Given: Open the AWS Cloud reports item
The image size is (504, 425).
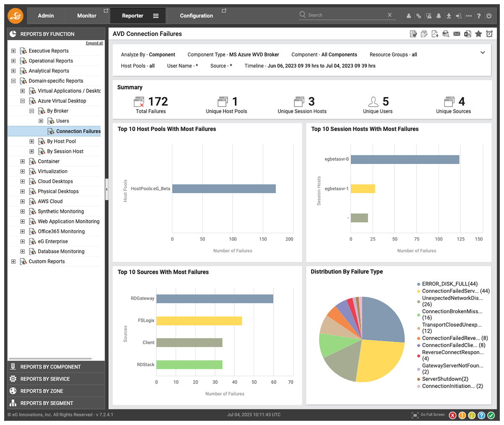Looking at the screenshot, I should coord(50,201).
